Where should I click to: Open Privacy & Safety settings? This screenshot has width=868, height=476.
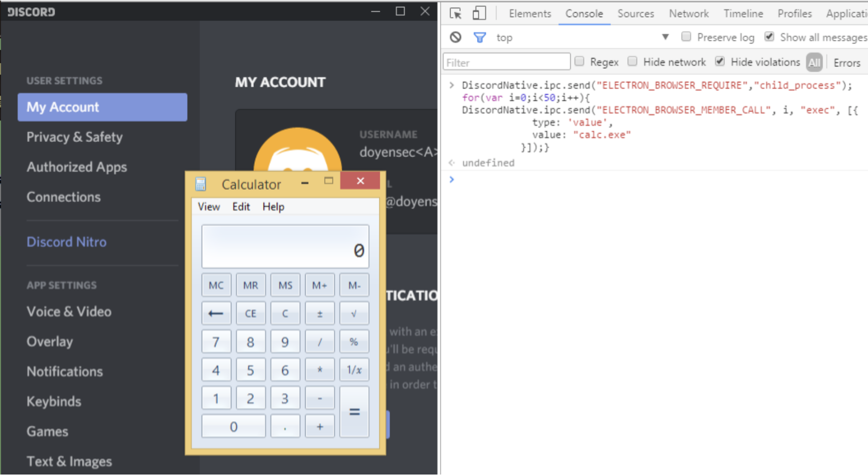(x=74, y=137)
